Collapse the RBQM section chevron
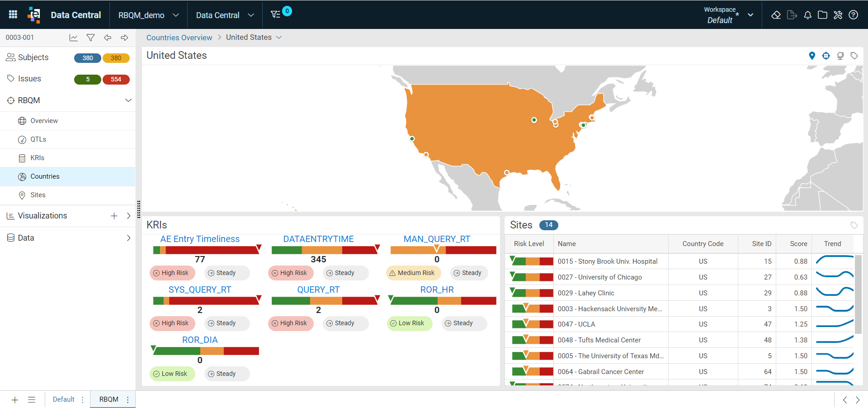 [x=128, y=100]
